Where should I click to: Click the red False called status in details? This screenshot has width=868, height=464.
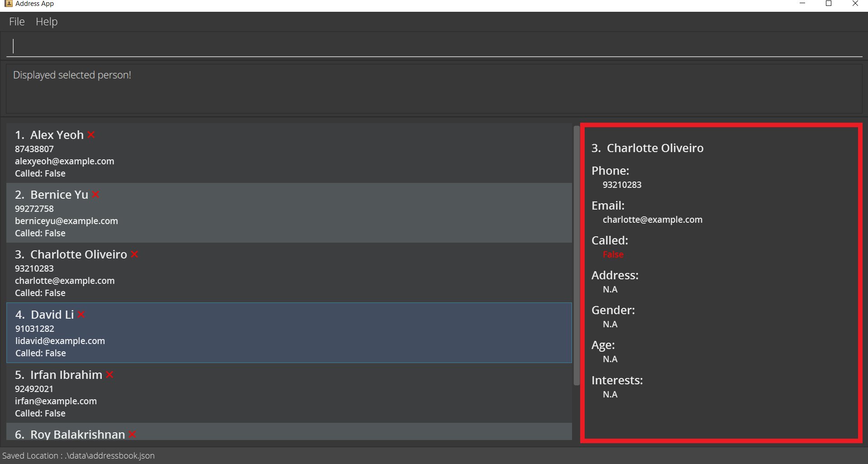click(613, 255)
